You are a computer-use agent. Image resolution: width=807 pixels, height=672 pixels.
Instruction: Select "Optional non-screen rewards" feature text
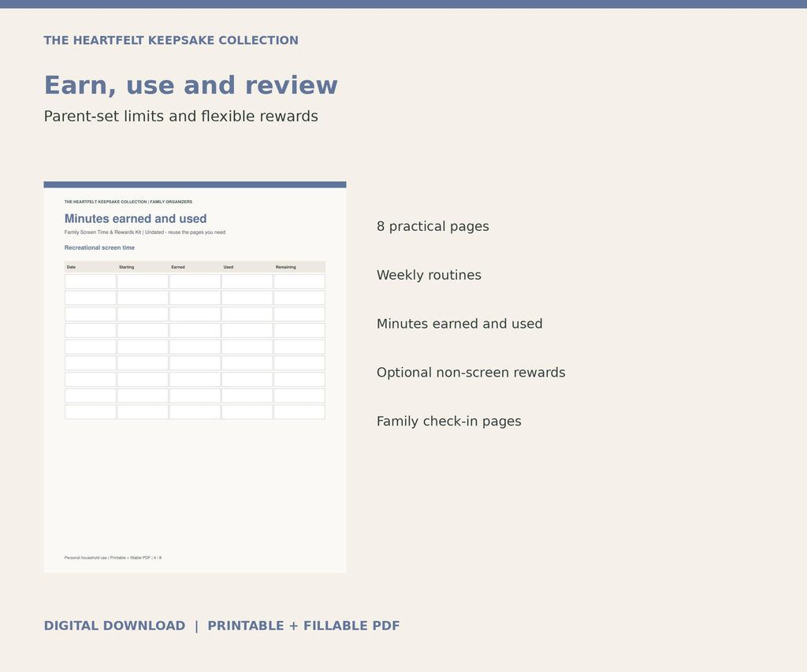(471, 373)
